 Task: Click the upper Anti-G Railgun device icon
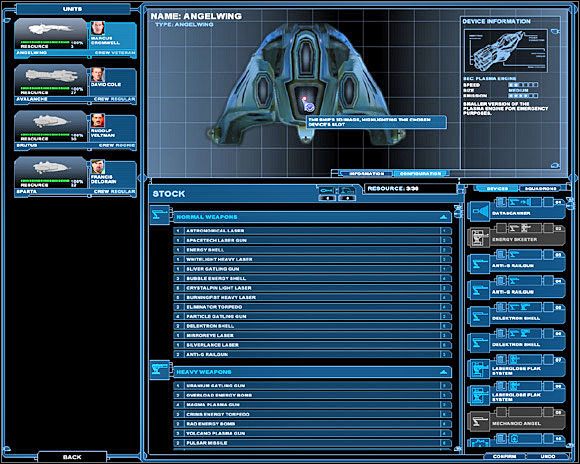click(x=479, y=264)
